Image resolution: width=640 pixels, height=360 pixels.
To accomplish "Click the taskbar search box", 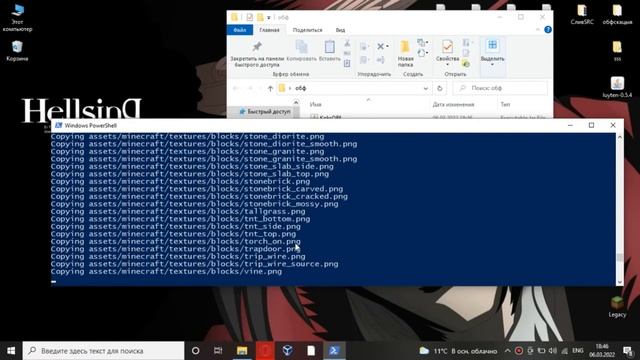I will 103,351.
